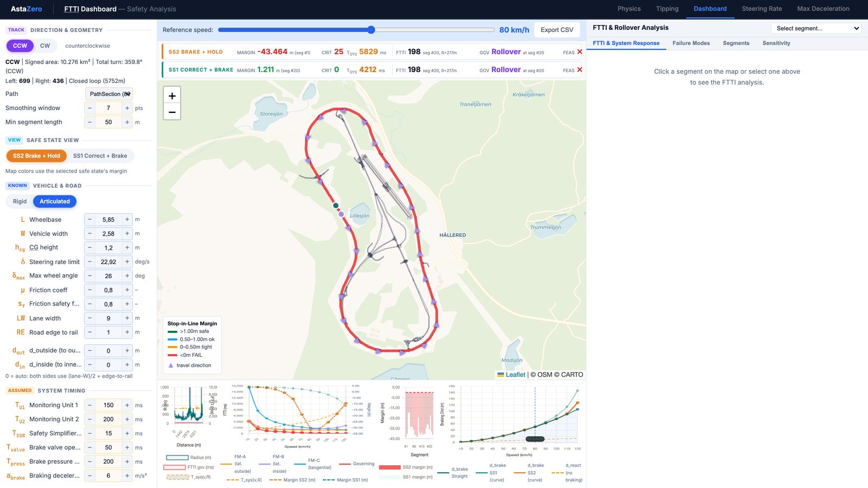Open the Tipping tab
Viewport: 868px width, 488px height.
(667, 9)
